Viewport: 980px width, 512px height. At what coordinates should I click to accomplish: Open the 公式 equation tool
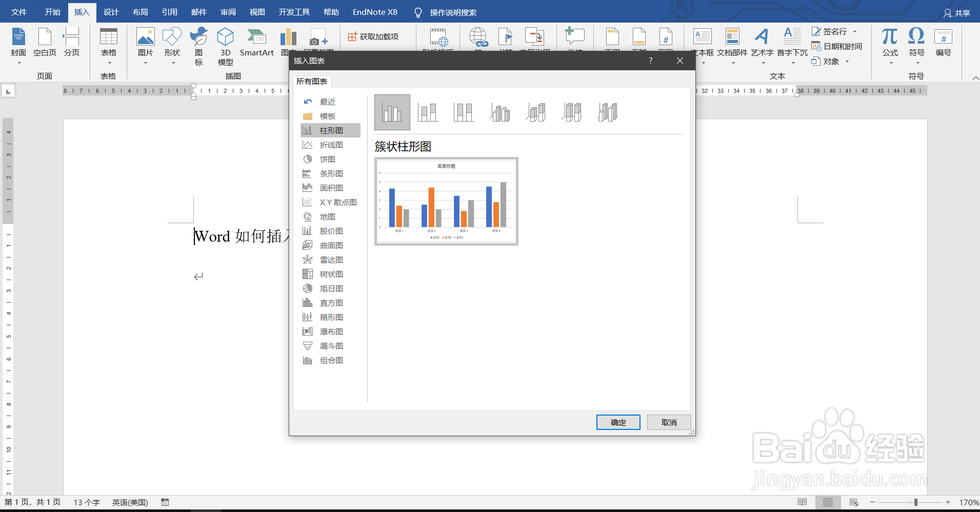(x=890, y=46)
